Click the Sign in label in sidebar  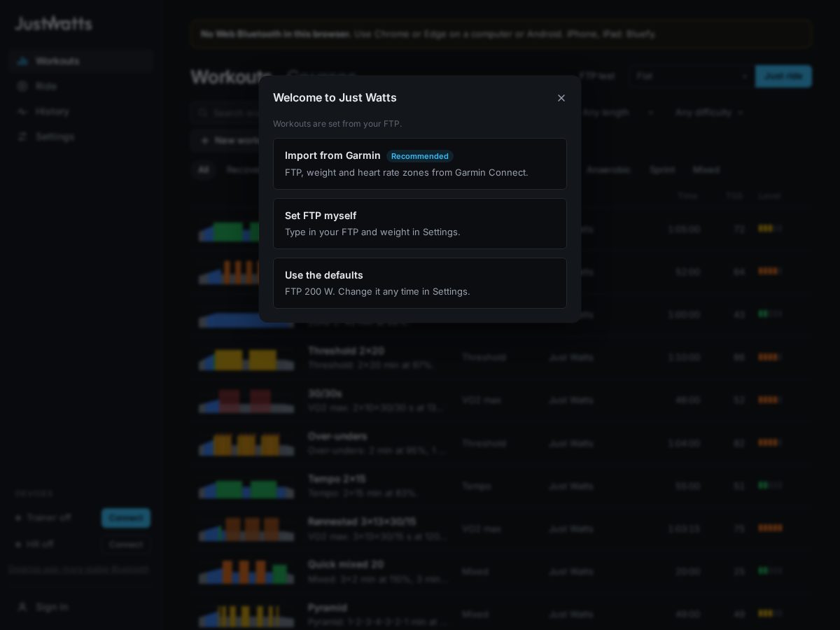point(52,607)
